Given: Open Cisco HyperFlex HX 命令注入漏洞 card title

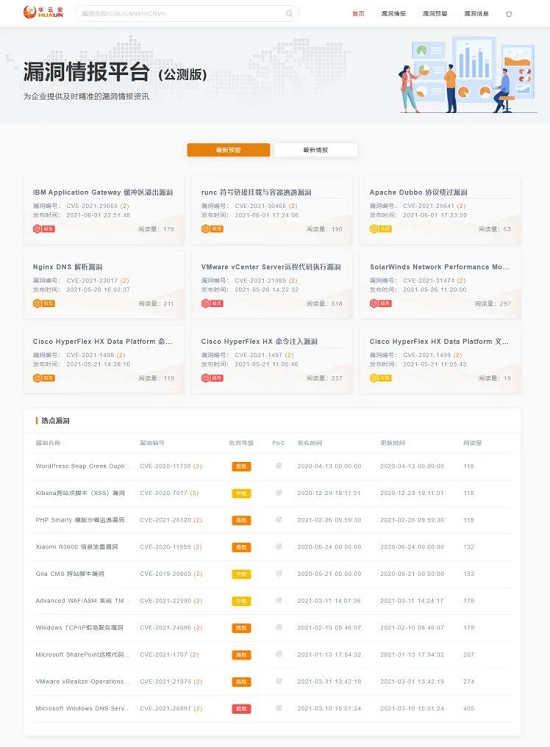Looking at the screenshot, I should [x=259, y=342].
